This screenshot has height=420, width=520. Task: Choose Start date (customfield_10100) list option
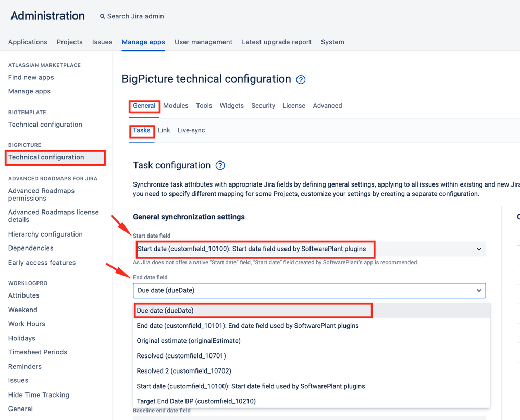pos(312,386)
